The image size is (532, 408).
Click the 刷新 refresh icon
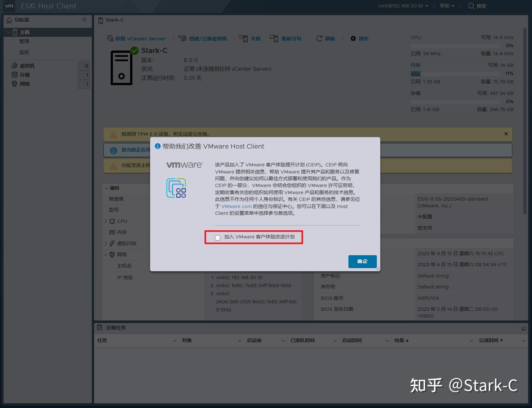coord(319,38)
